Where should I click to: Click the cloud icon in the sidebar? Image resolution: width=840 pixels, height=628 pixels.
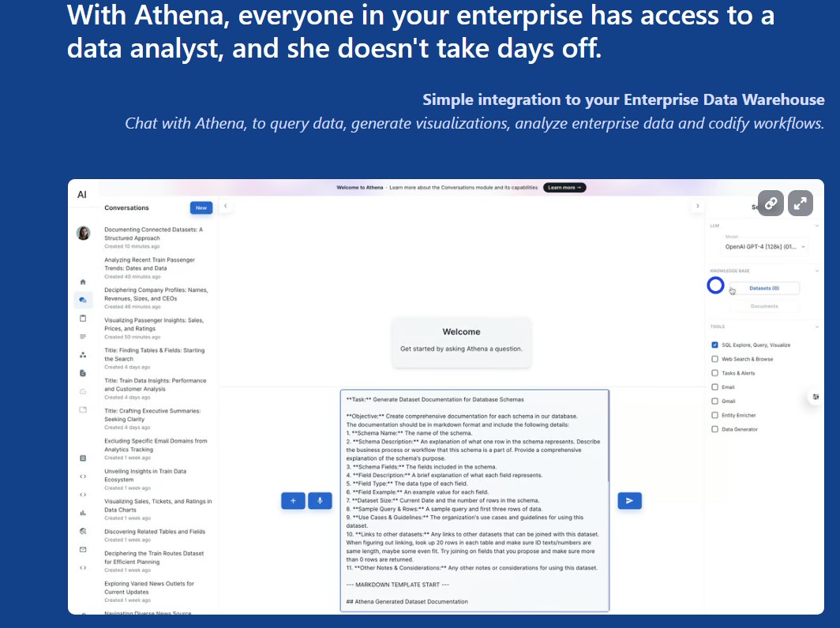82,391
